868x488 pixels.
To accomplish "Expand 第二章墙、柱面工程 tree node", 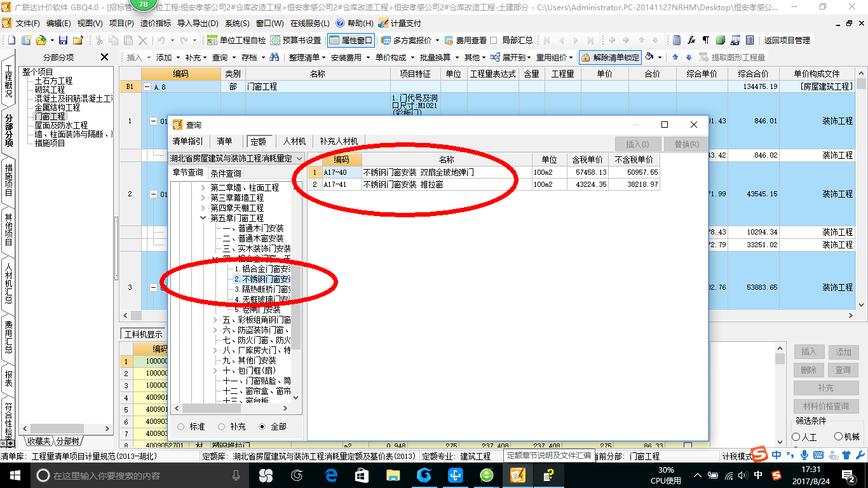I will coord(203,188).
